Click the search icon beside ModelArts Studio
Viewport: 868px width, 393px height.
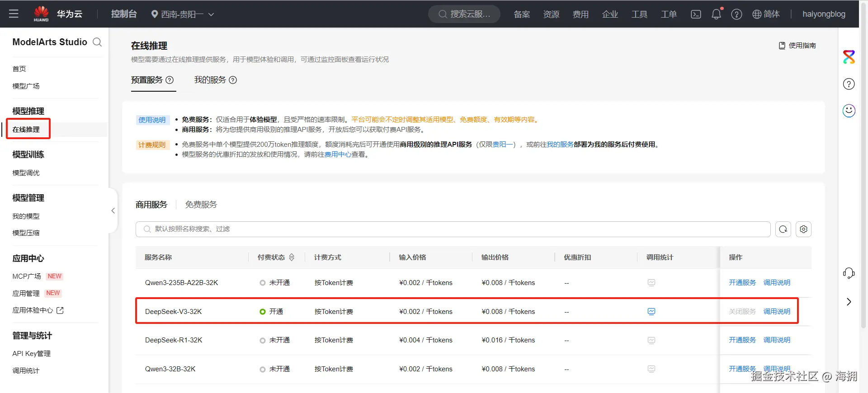pos(97,42)
